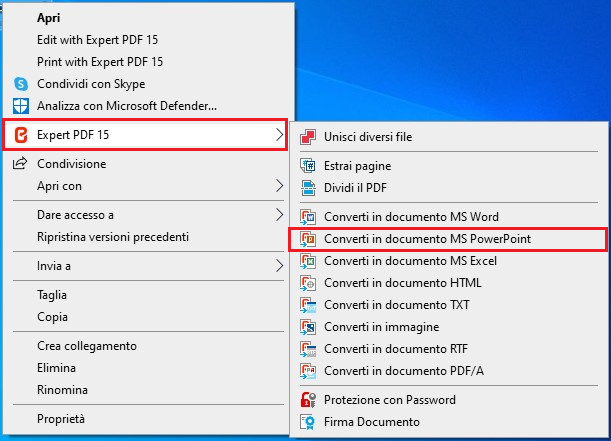Screen dimensions: 611x441
Task: Open the Apri con entry
Action: (148, 186)
